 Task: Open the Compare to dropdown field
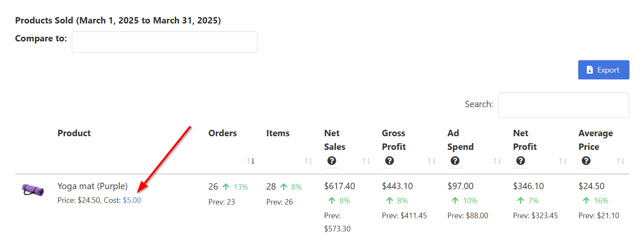[165, 42]
